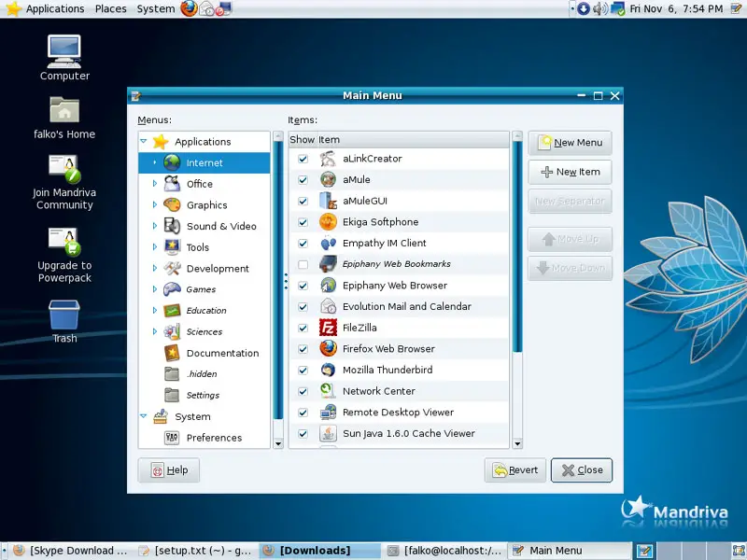This screenshot has height=560, width=747.
Task: Open the Trash desktop icon
Action: 64,315
